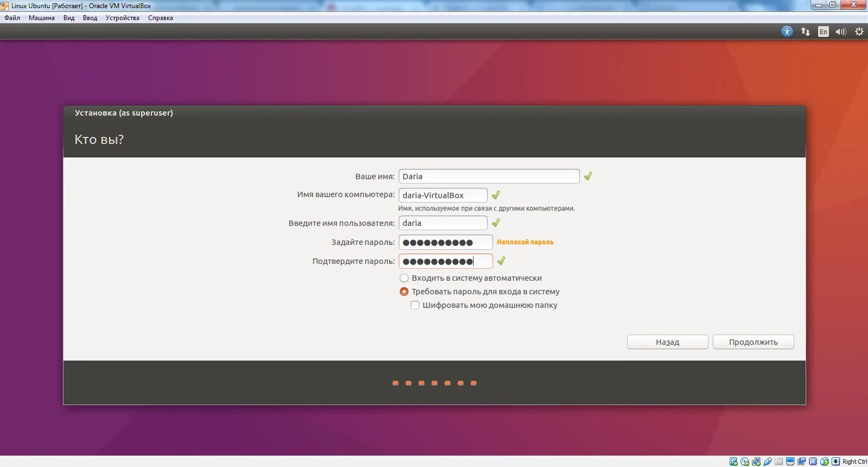Screen dimensions: 868x467
Task: Click the VirtualBox display status icon
Action: pyautogui.click(x=790, y=462)
